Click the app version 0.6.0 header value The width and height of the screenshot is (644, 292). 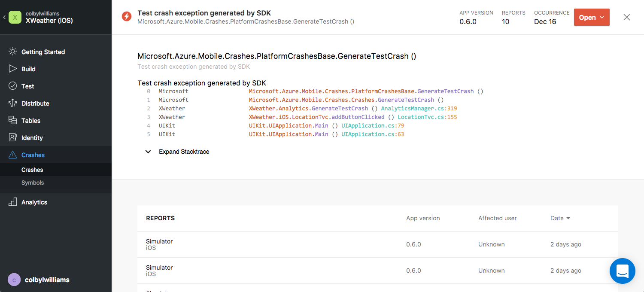(x=468, y=21)
